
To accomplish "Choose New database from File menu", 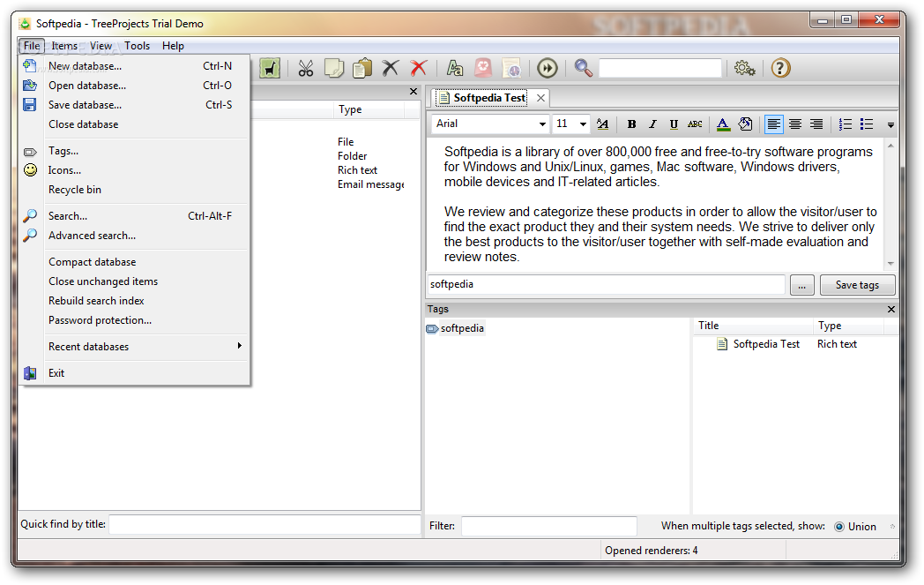I will (x=135, y=66).
